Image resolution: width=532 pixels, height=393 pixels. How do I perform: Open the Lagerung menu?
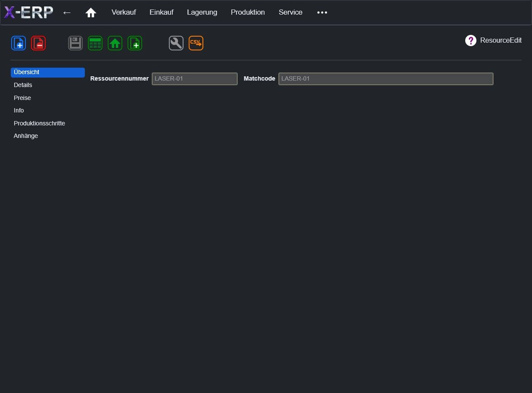202,12
